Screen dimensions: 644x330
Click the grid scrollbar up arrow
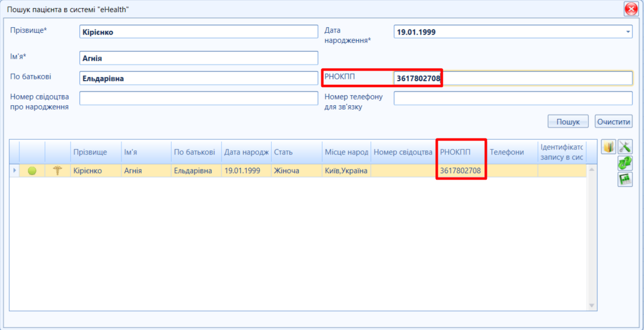click(592, 169)
